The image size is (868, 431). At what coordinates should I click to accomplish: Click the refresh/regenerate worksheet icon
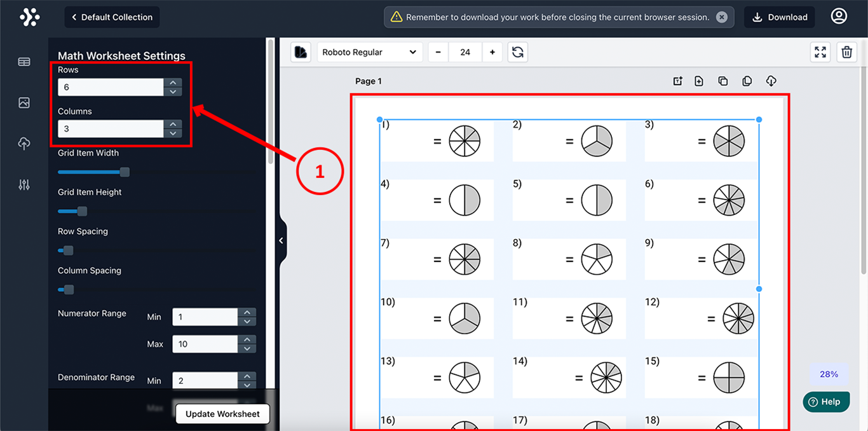[518, 52]
